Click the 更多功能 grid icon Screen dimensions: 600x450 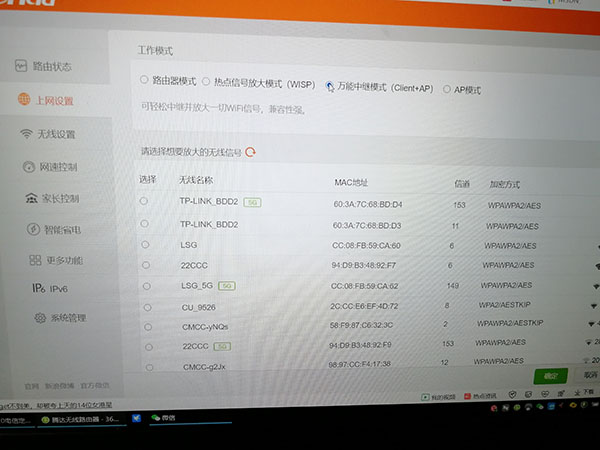(x=36, y=260)
